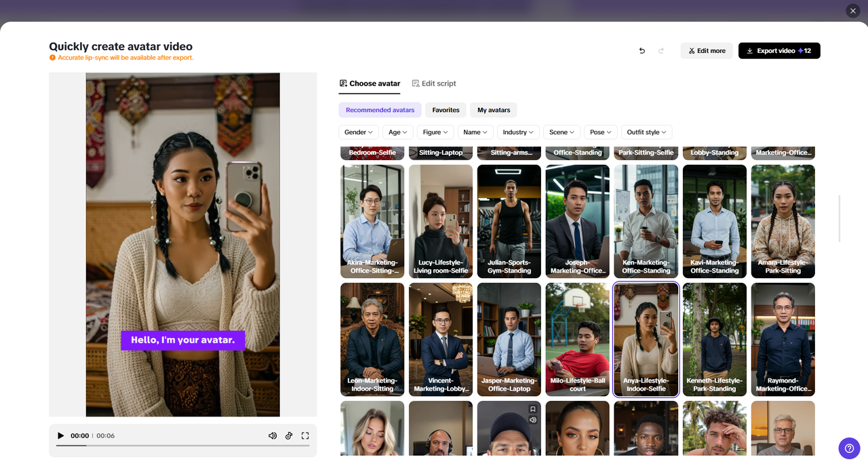The image size is (868, 466).
Task: Expand the Industry dropdown
Action: 519,132
